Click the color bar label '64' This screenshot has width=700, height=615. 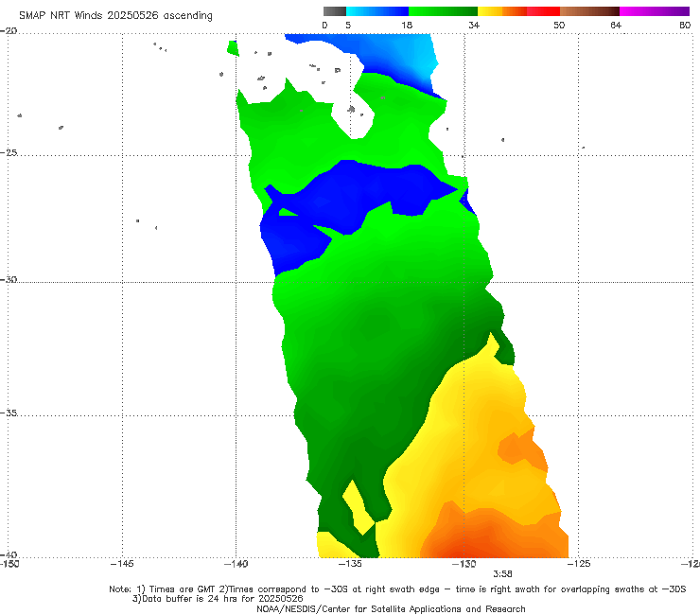pos(616,26)
